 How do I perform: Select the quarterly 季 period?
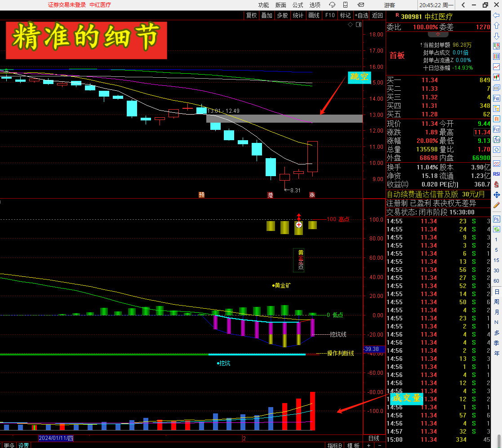click(496, 343)
